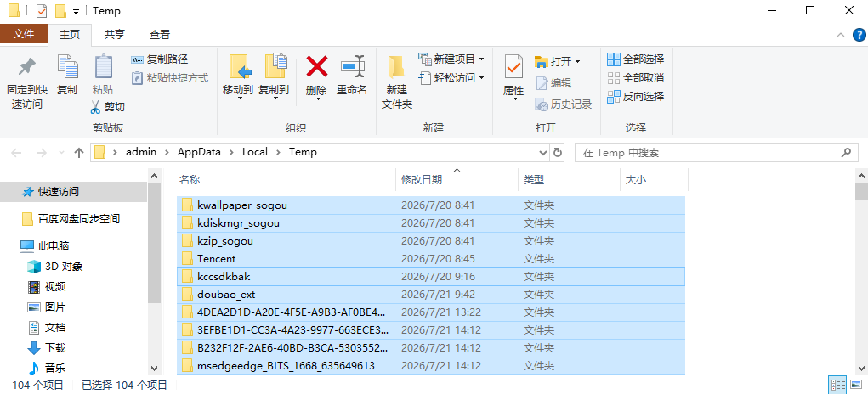Expand the address bar history dropdown

pyautogui.click(x=543, y=153)
